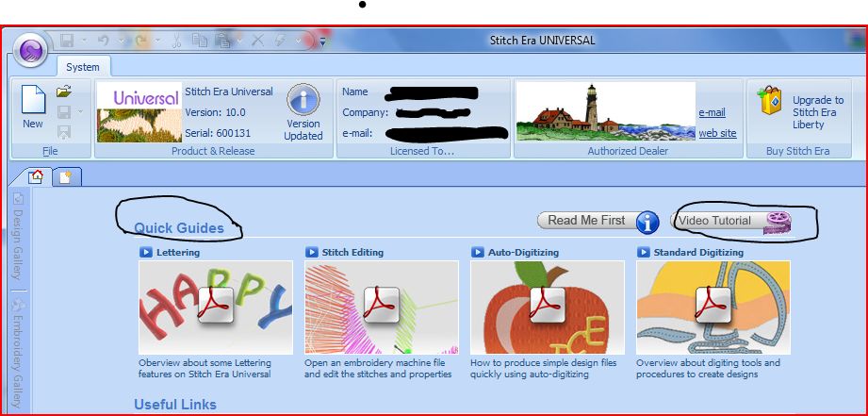This screenshot has width=868, height=416.
Task: Open the Standard Digitizing PDF guide thumbnail
Action: [x=713, y=308]
